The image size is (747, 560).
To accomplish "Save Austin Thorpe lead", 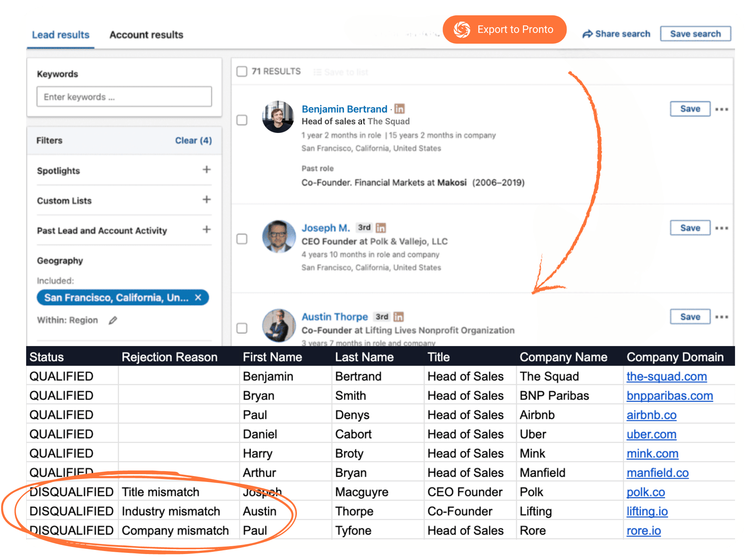I will pyautogui.click(x=690, y=317).
